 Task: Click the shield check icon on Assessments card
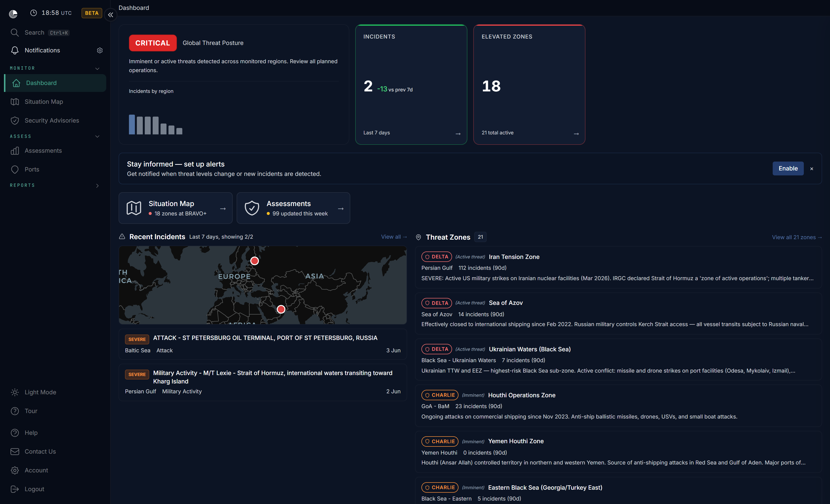point(252,208)
